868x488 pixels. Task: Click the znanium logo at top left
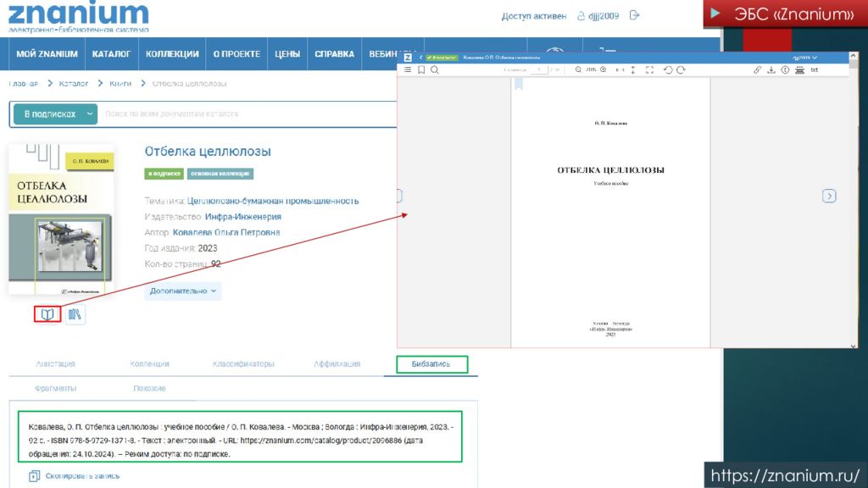click(x=79, y=17)
